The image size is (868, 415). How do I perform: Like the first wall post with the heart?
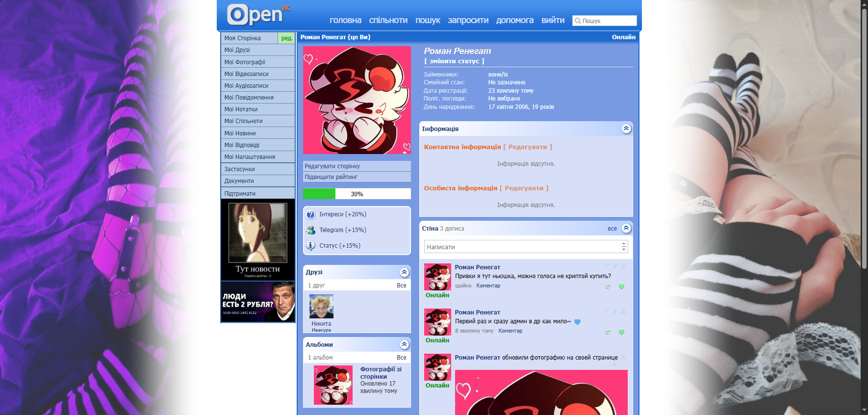coord(621,287)
